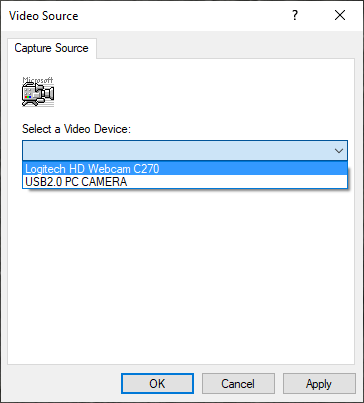Click the white space right of the camera icon
364x403 pixels.
[200, 92]
